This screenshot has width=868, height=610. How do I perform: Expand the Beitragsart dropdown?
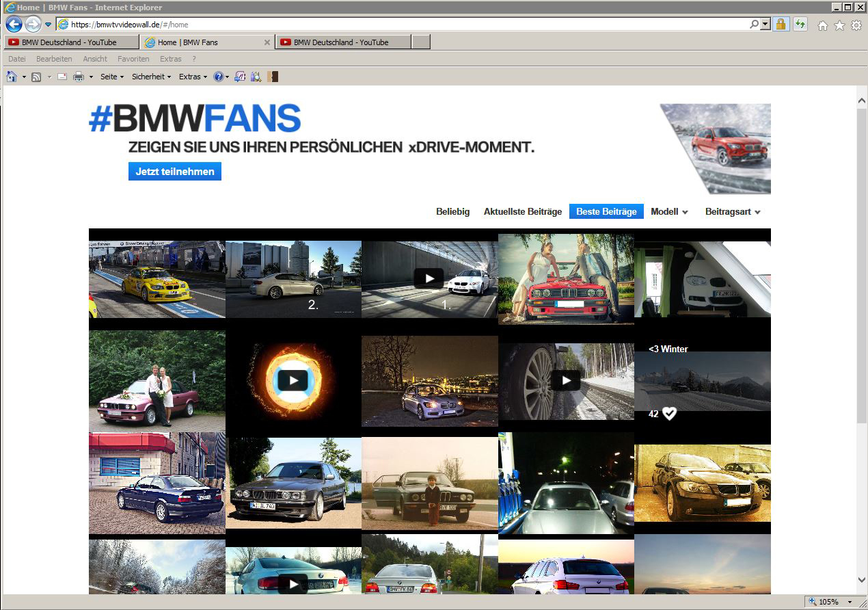(733, 212)
